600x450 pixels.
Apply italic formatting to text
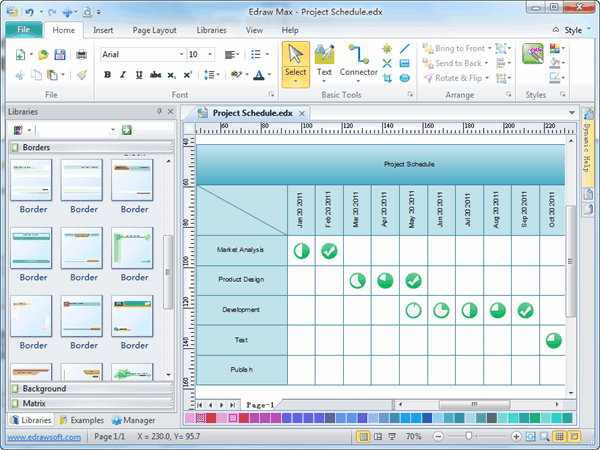pos(123,74)
